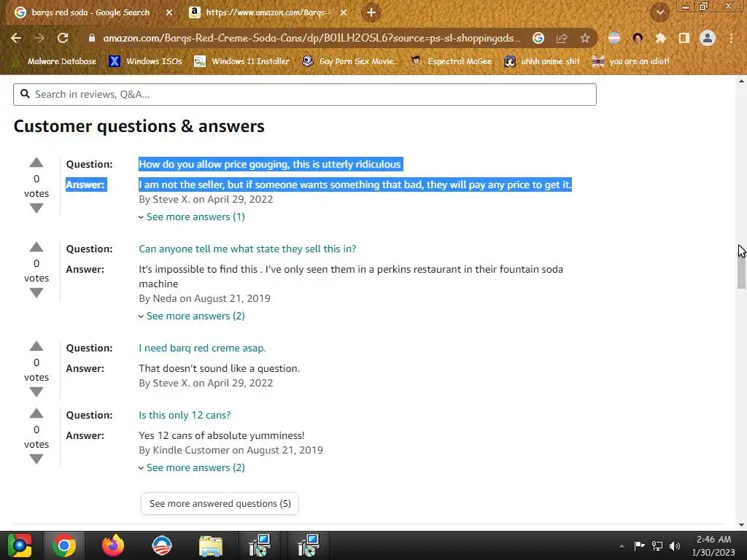Open the uhhh anime shit bookmark

(x=542, y=61)
